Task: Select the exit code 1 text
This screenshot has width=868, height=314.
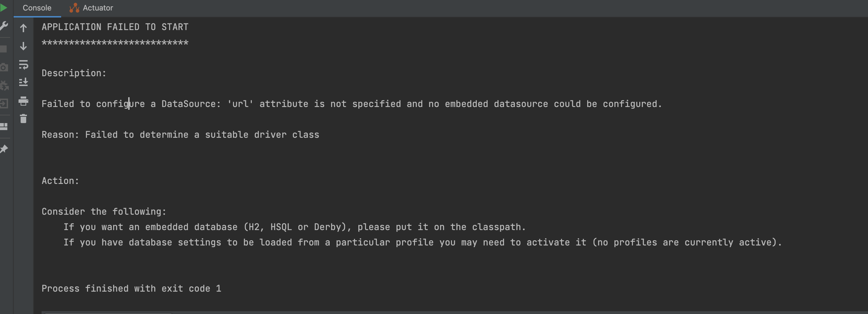Action: coord(131,288)
